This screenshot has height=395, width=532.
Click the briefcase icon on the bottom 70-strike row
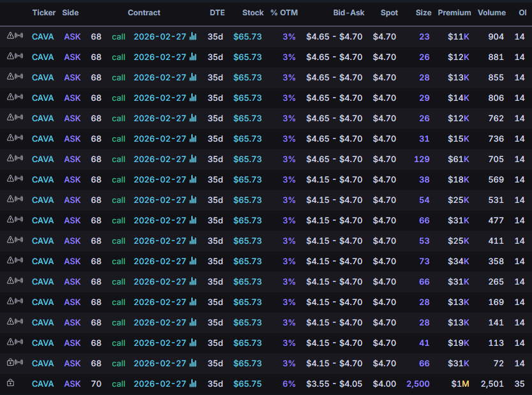click(x=10, y=384)
